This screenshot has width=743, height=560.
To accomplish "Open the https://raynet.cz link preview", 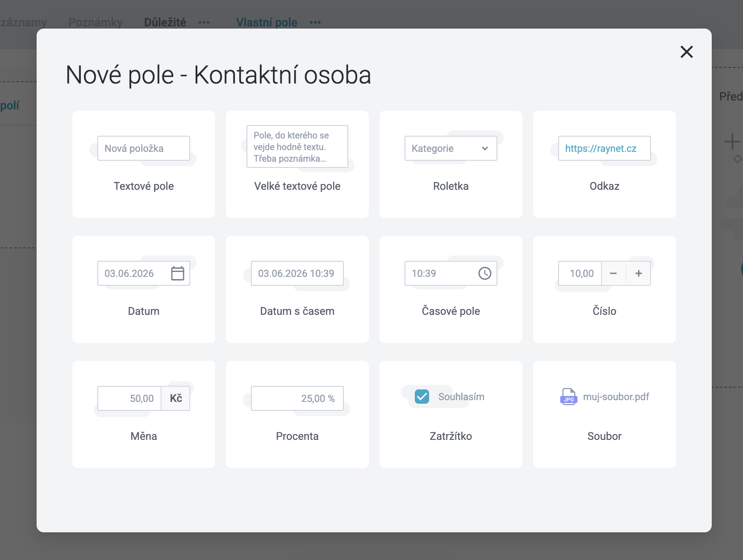I will 601,148.
